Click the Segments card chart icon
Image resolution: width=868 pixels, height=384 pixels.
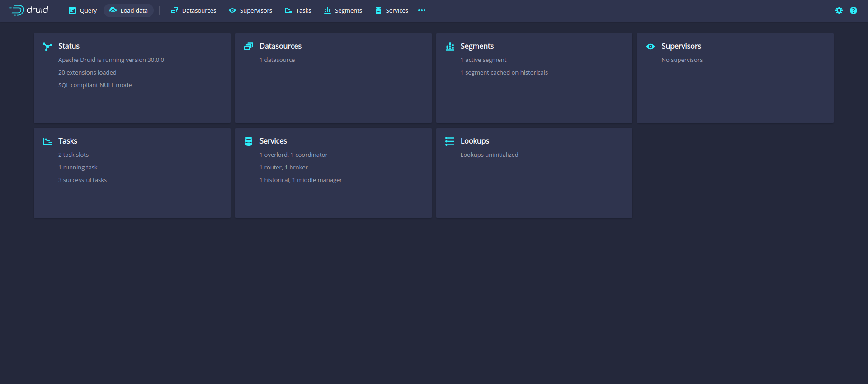tap(450, 47)
